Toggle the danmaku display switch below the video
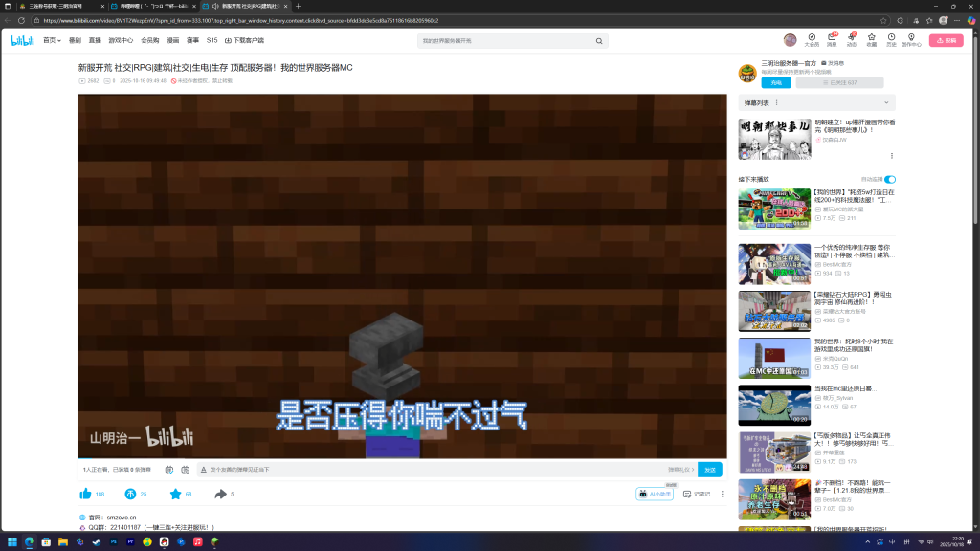 [x=169, y=470]
